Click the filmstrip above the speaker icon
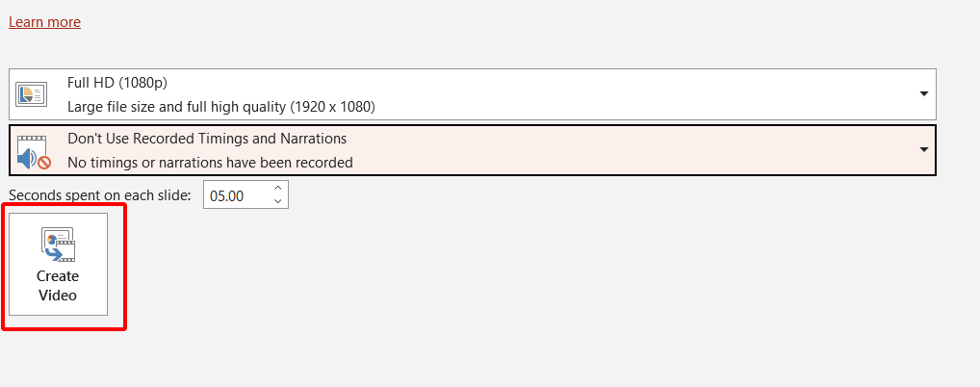Screen dimensions: 980x387 [x=32, y=140]
